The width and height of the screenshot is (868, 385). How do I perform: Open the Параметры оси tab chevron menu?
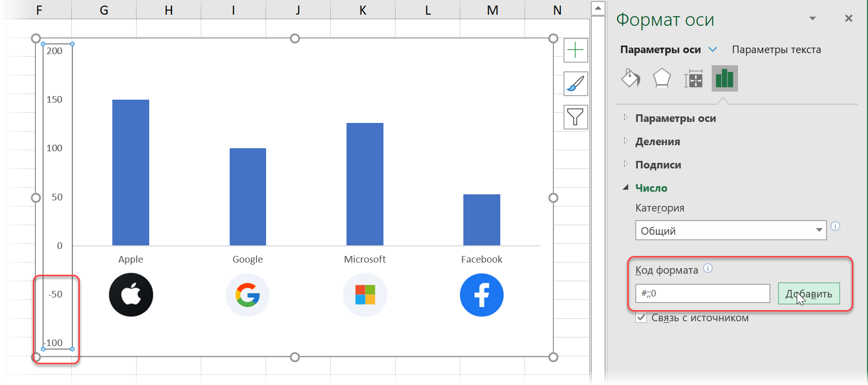(x=713, y=50)
